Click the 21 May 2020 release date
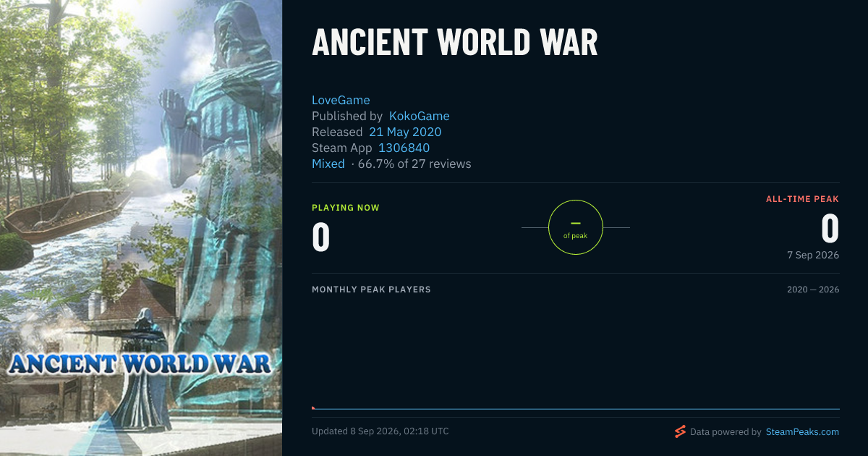The width and height of the screenshot is (868, 456). tap(405, 132)
